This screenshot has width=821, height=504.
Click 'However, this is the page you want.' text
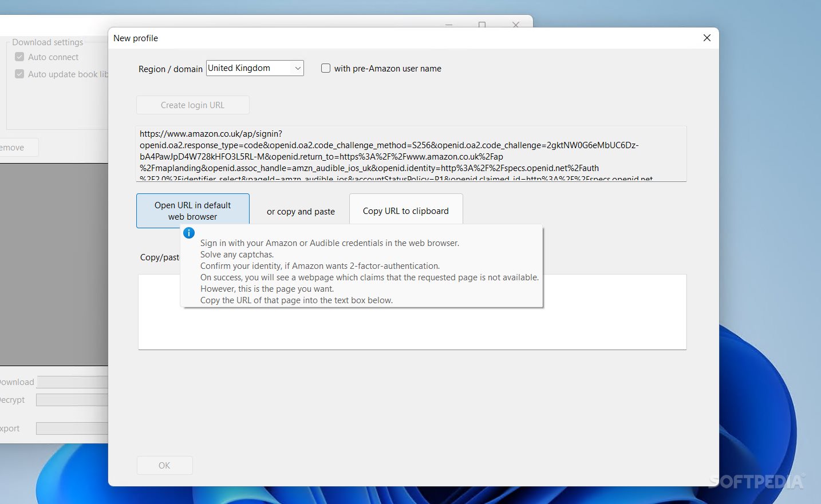point(267,289)
